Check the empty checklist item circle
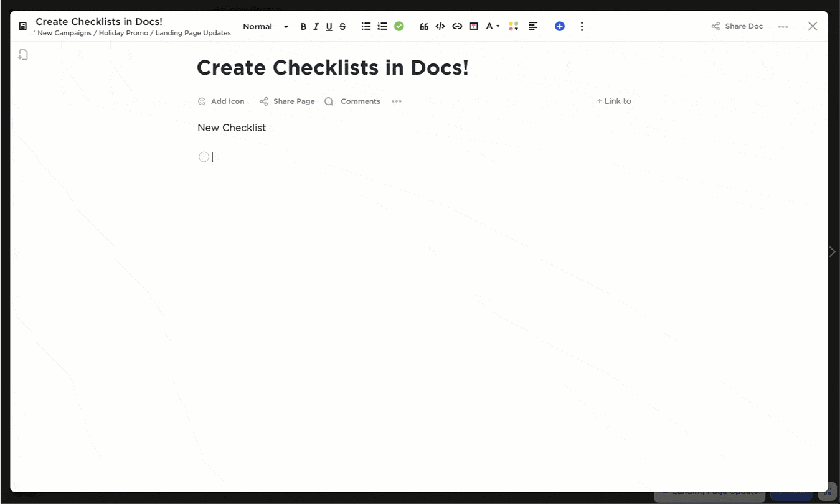This screenshot has height=504, width=840. click(204, 157)
